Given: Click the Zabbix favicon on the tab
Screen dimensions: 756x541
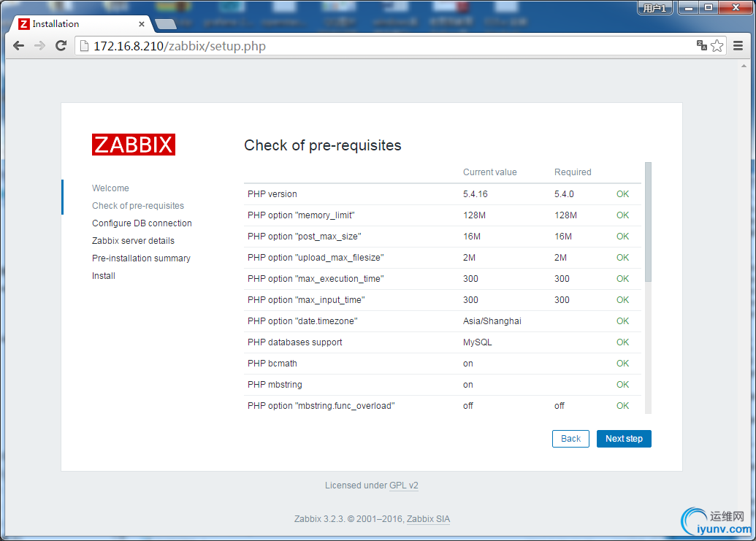Looking at the screenshot, I should pyautogui.click(x=23, y=24).
